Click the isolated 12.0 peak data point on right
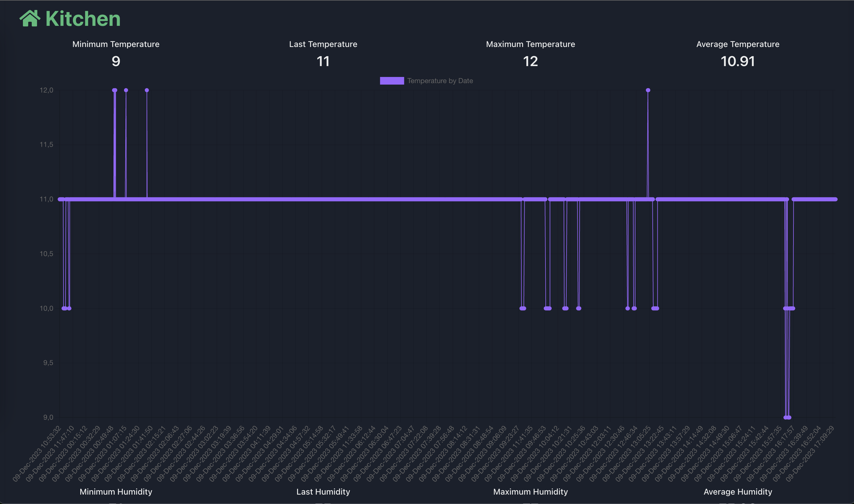This screenshot has height=504, width=854. (x=648, y=90)
